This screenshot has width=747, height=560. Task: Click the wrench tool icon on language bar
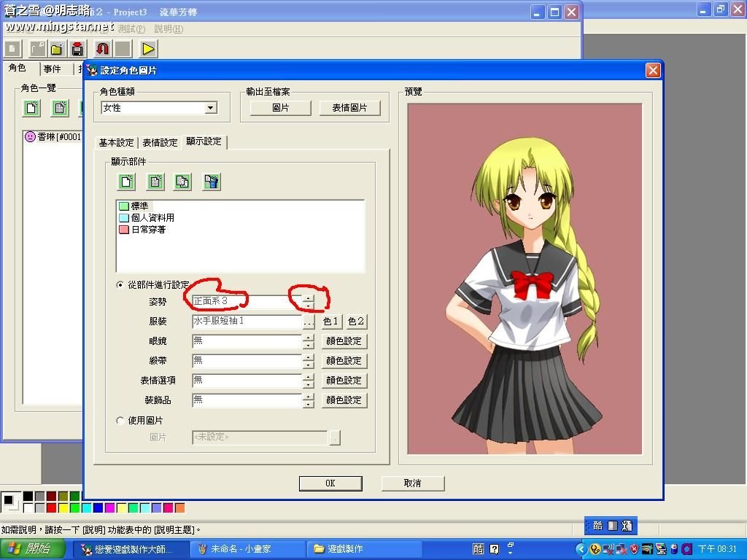click(627, 526)
